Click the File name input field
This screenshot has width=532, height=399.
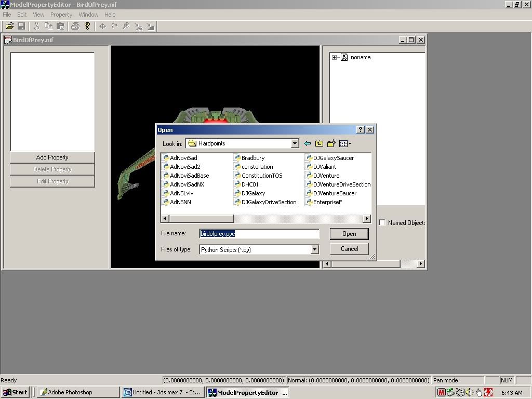(x=259, y=234)
